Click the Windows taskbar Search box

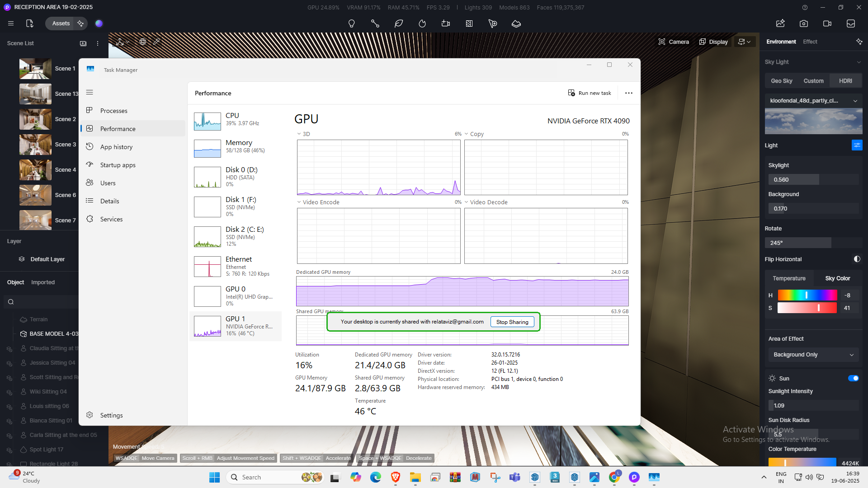[x=275, y=477]
